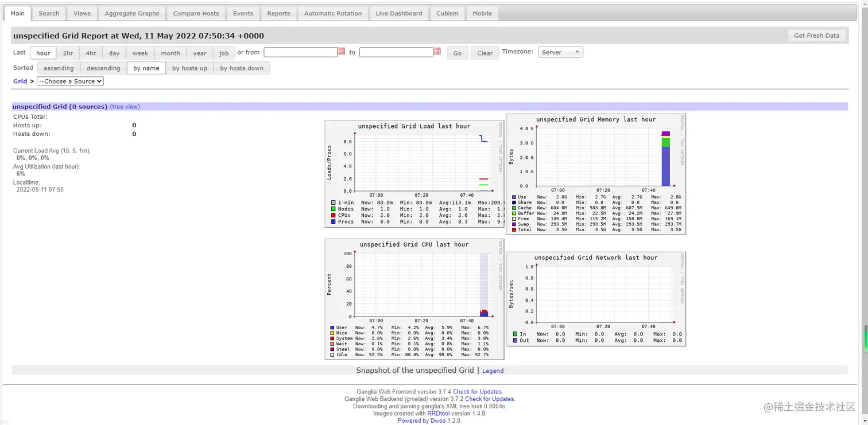Select the job time range
868x425 pixels.
(224, 53)
